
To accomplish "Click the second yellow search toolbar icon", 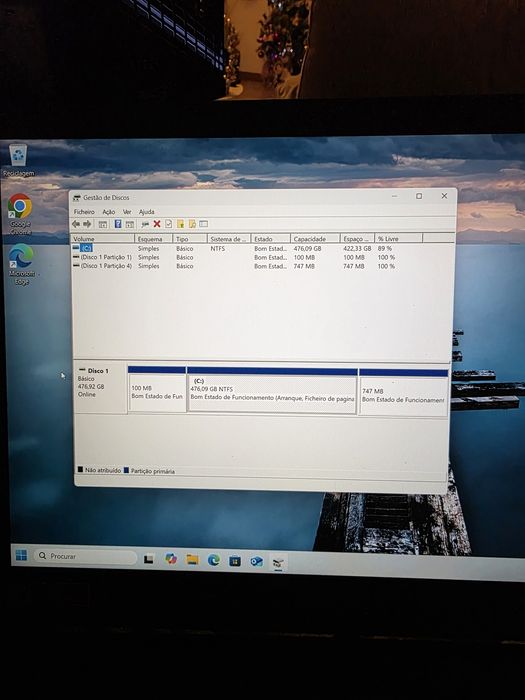I will point(192,224).
